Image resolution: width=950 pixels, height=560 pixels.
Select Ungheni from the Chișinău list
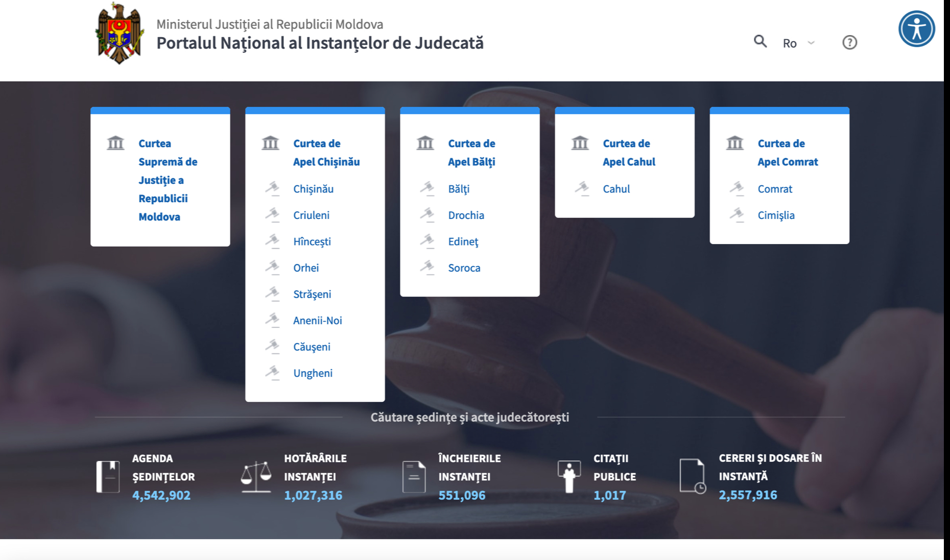coord(313,373)
